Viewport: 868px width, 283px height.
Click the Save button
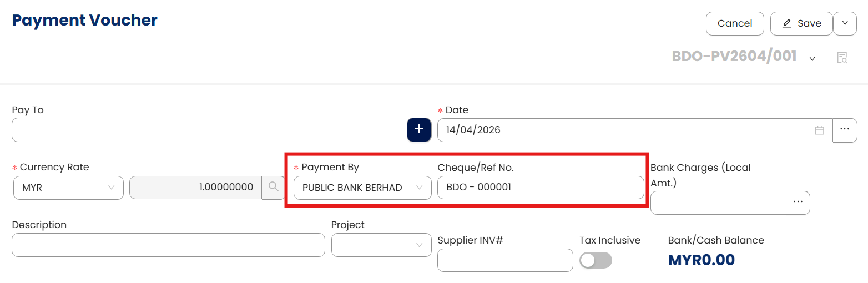coord(801,23)
